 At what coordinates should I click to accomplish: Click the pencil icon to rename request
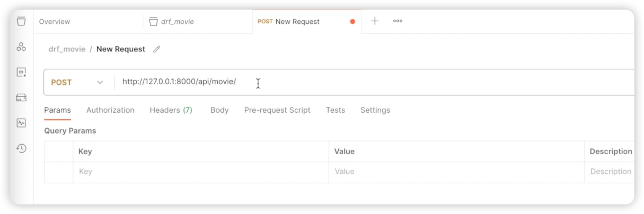[157, 49]
